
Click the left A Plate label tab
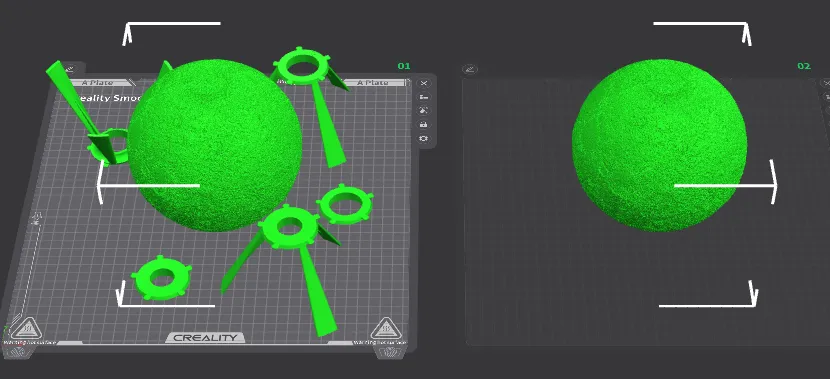point(101,83)
